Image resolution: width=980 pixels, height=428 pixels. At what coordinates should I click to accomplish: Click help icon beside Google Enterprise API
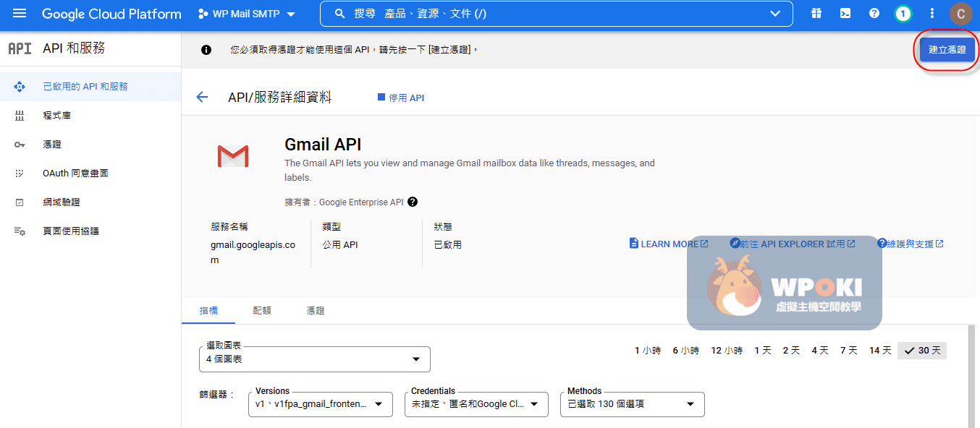[x=413, y=202]
